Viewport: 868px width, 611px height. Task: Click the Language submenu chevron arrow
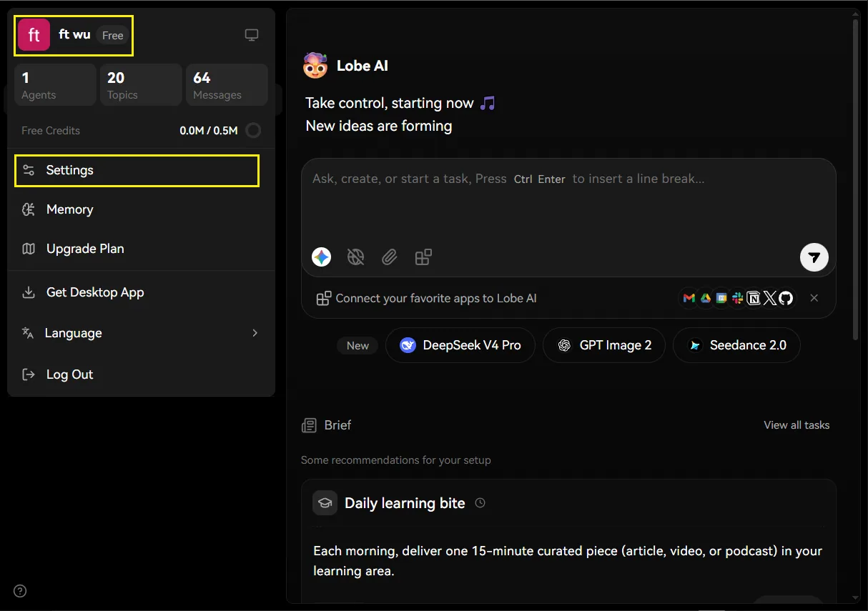[x=255, y=333]
